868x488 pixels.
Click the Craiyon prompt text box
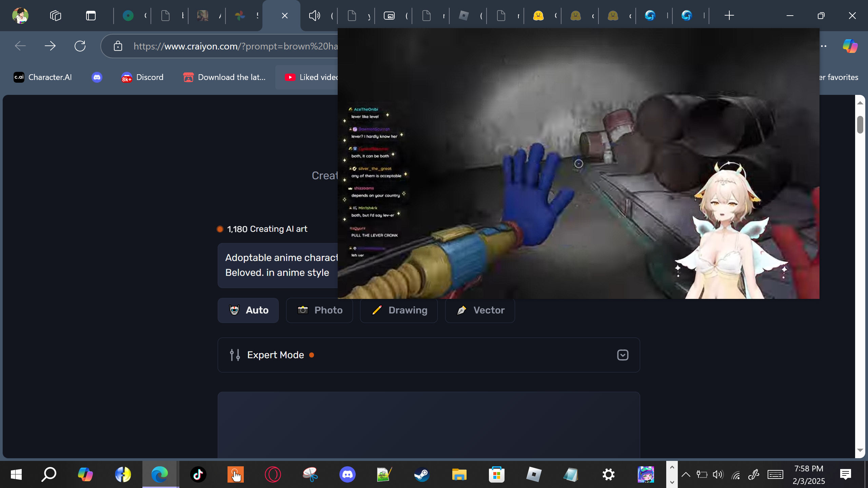[278, 265]
